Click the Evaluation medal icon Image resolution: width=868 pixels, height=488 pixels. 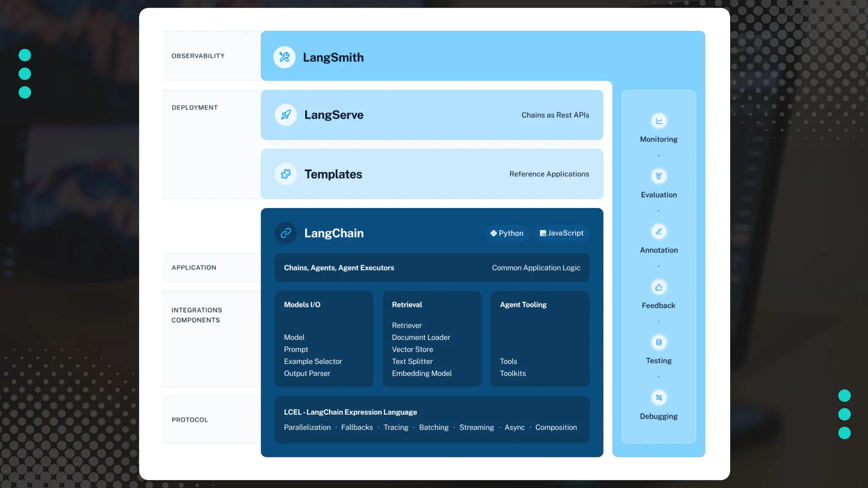(x=659, y=176)
